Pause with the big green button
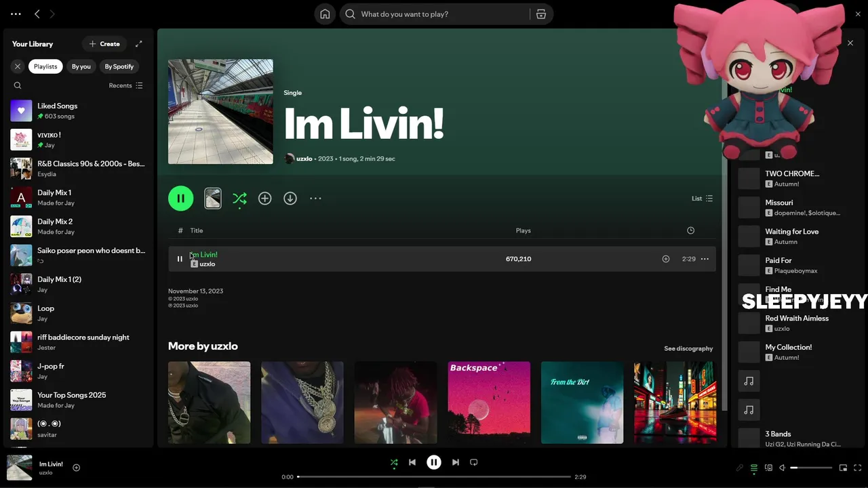868x488 pixels. coord(180,199)
